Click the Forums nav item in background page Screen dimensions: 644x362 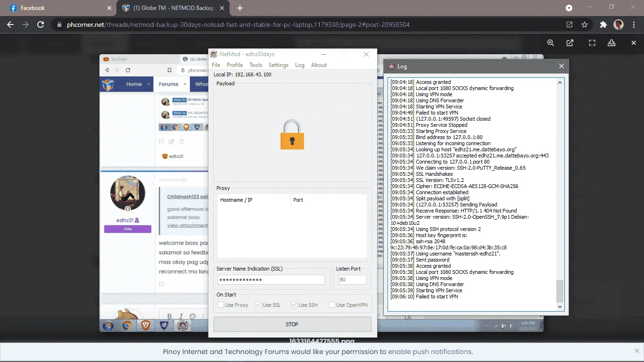(168, 84)
